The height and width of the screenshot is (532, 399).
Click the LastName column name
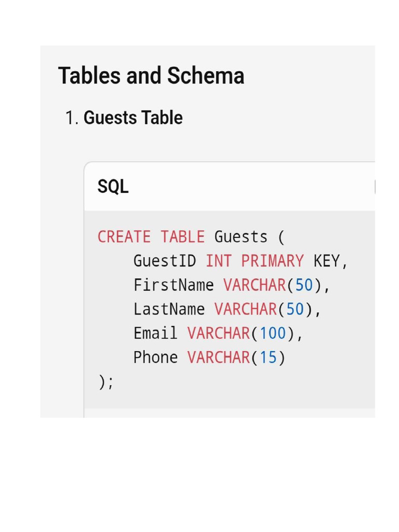pos(169,309)
